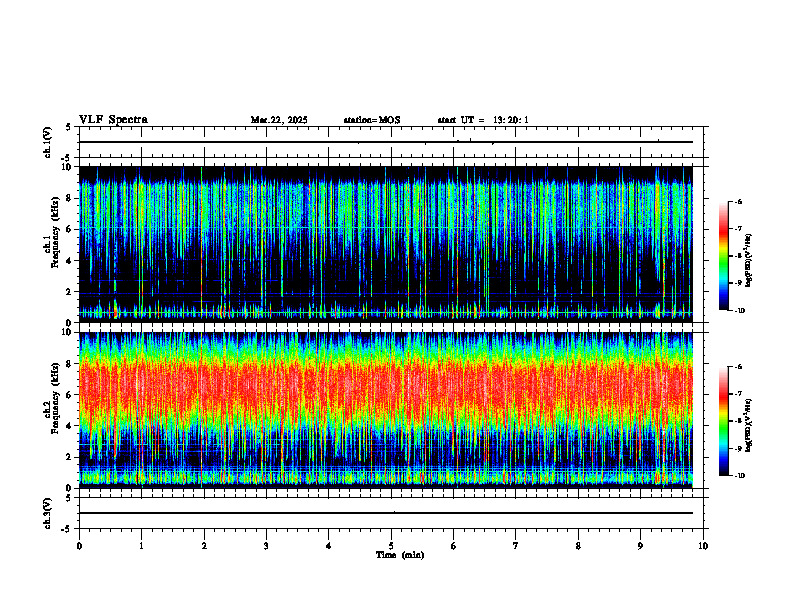Click the ch.1 frequency axis "4" tick
Viewport: 792px width, 612px height.
[69, 261]
